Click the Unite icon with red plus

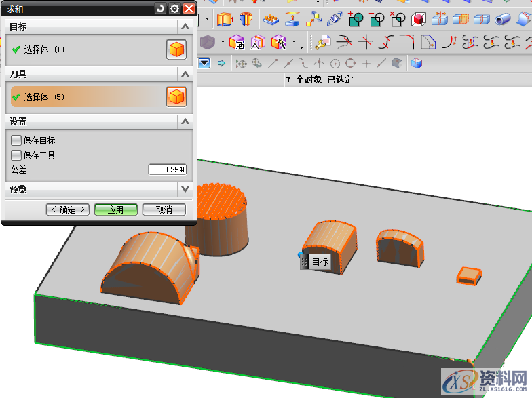(x=356, y=19)
